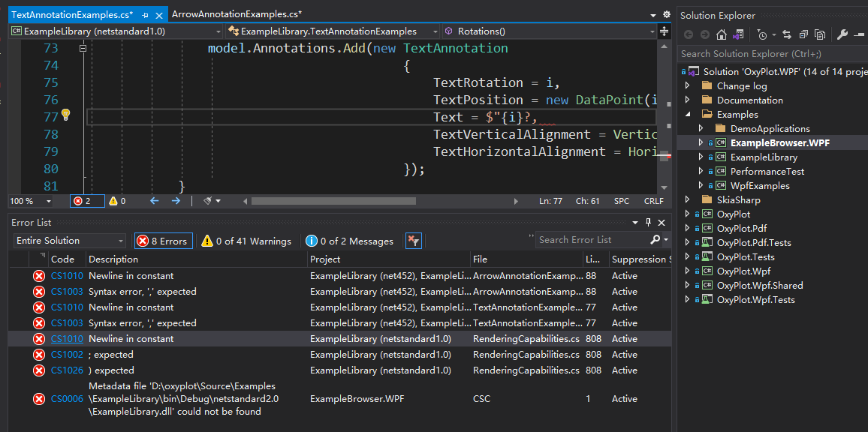The height and width of the screenshot is (432, 868).
Task: Toggle the 0 of 2 Messages filter
Action: pos(350,241)
